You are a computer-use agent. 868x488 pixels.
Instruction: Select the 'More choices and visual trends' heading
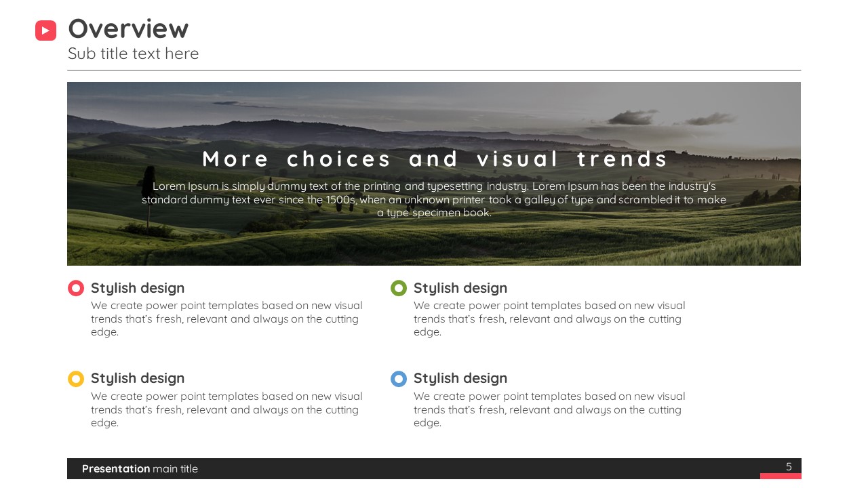tap(435, 159)
